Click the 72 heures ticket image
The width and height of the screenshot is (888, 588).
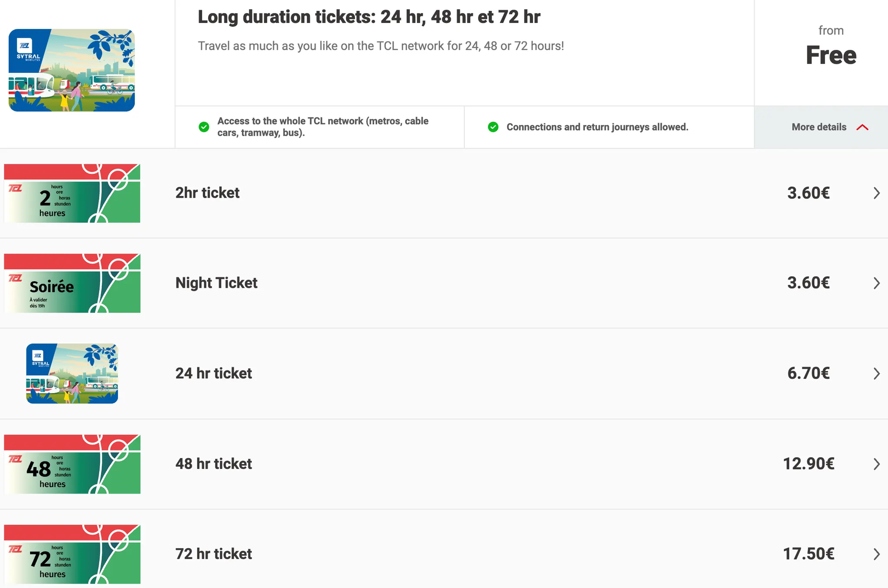coord(72,554)
